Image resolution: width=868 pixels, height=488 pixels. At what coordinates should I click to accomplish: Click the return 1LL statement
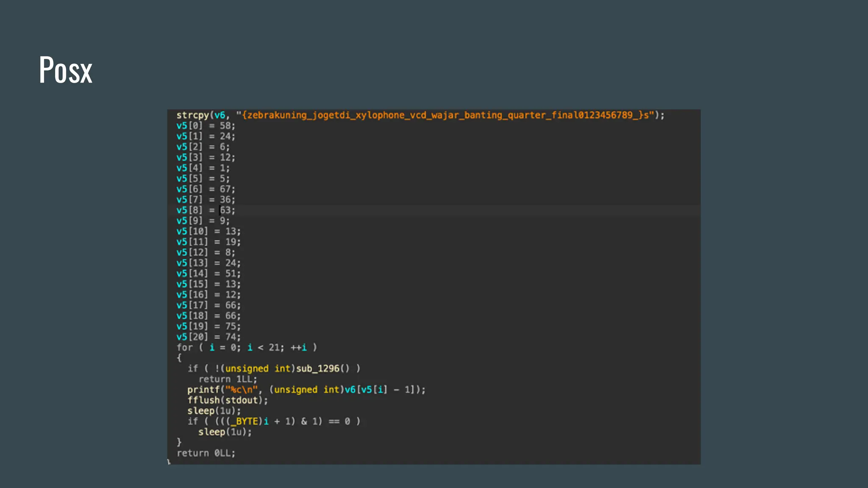[x=228, y=379]
